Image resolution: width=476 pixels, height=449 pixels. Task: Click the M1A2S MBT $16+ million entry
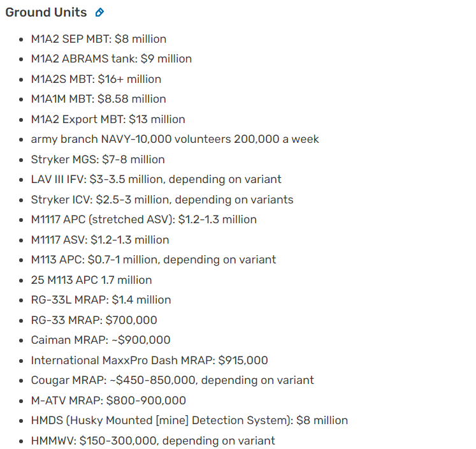(96, 79)
